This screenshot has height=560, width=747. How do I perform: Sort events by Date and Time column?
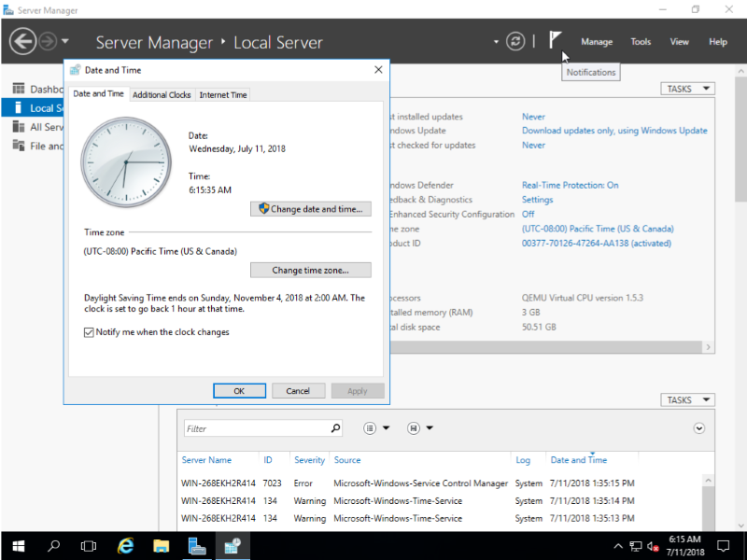(x=578, y=460)
